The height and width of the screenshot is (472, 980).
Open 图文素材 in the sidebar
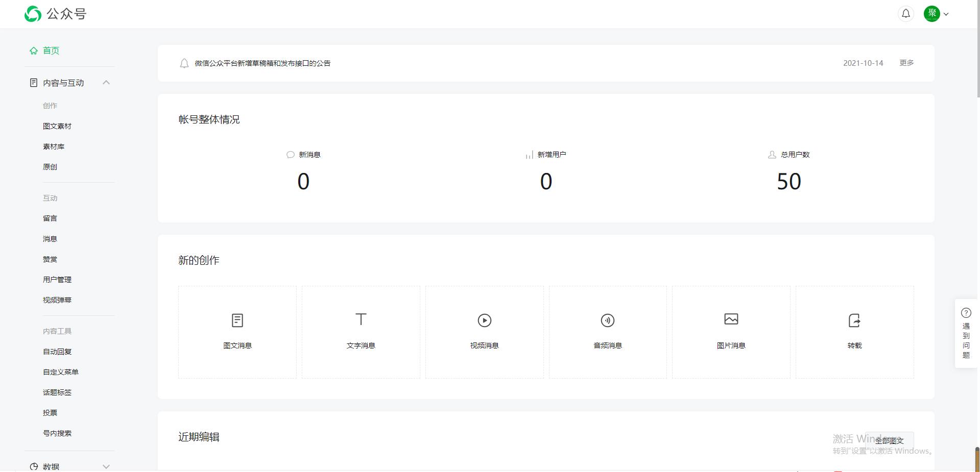tap(57, 126)
